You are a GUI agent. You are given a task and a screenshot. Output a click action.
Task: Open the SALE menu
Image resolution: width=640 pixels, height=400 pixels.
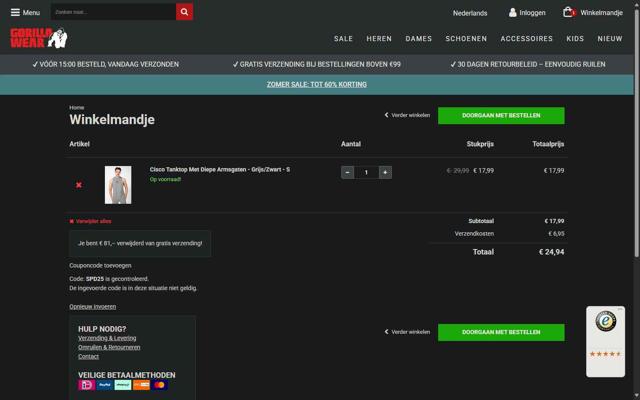click(x=343, y=39)
